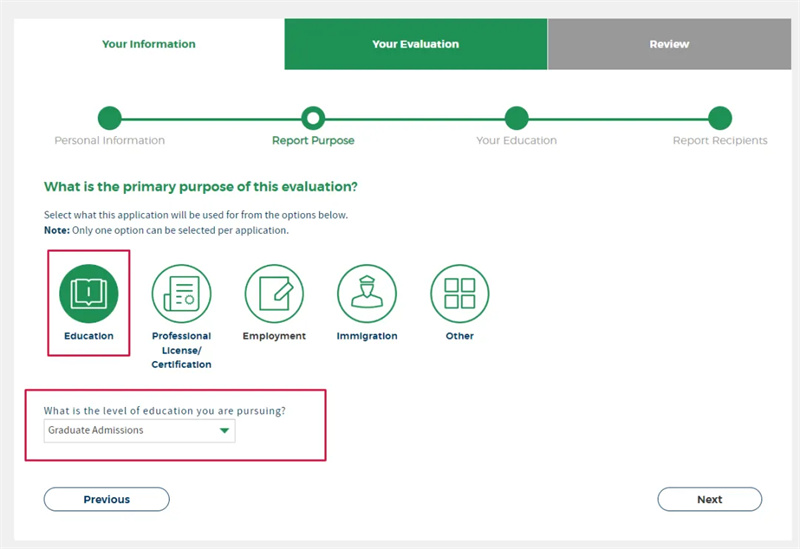Click the Immigration purpose label
This screenshot has width=800, height=549.
click(x=367, y=336)
